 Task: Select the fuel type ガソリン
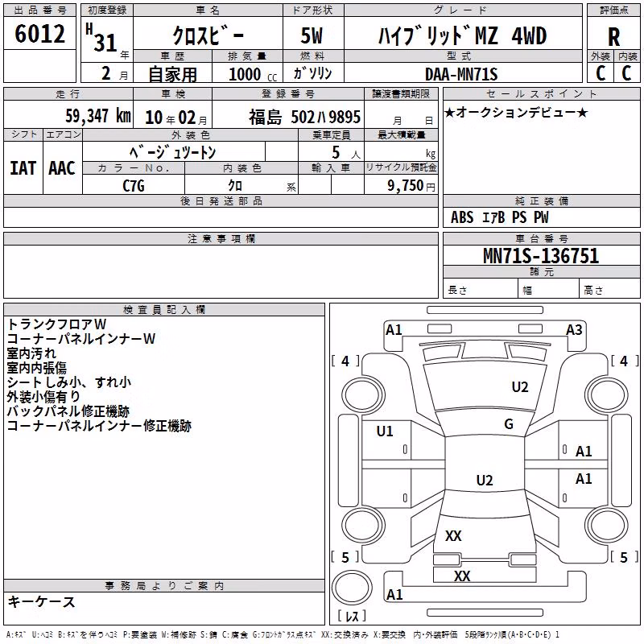tap(312, 73)
